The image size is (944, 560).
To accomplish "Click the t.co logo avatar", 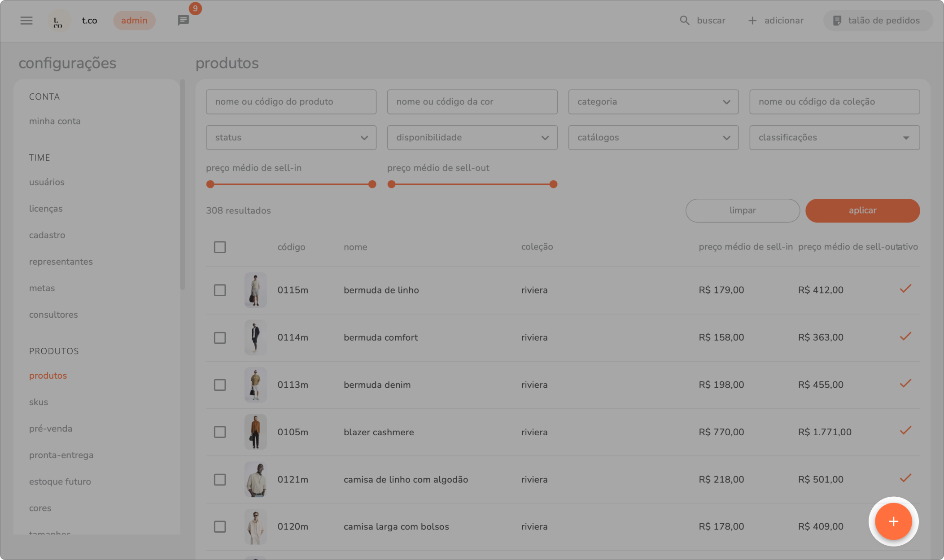I will click(x=58, y=21).
